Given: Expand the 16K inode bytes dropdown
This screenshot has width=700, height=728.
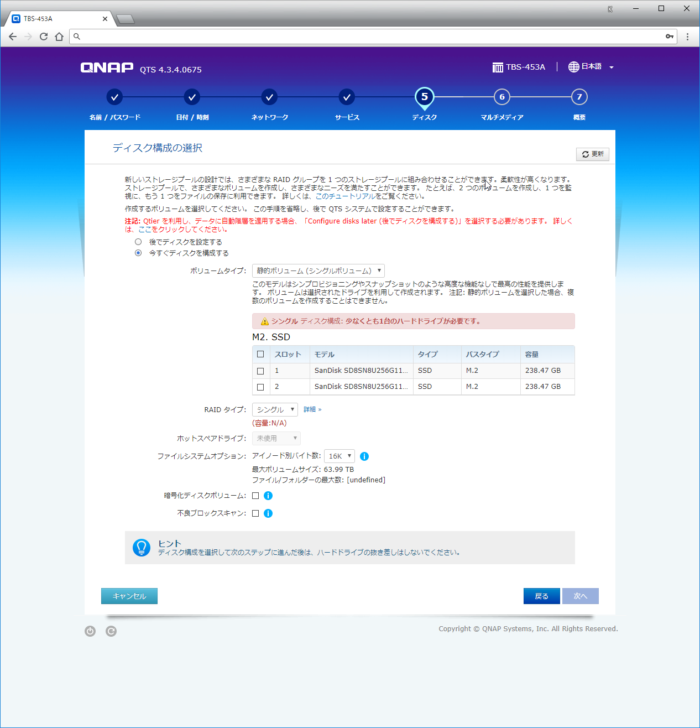Looking at the screenshot, I should click(x=339, y=456).
